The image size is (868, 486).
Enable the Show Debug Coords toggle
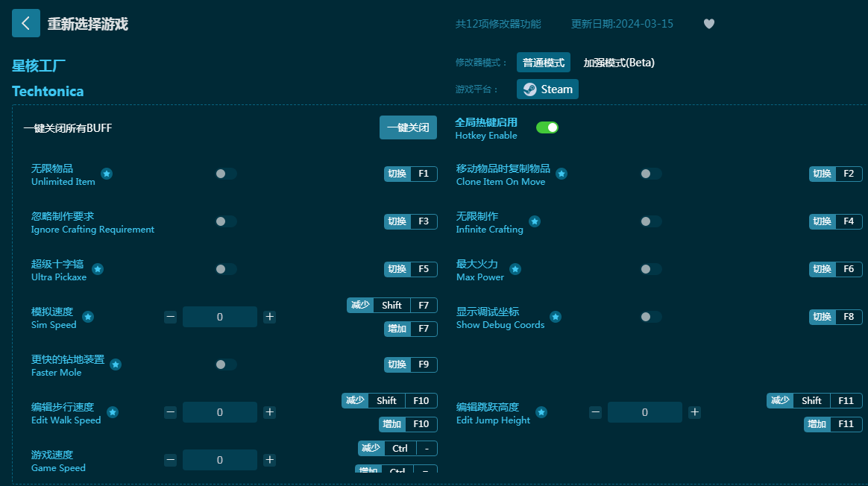click(651, 317)
